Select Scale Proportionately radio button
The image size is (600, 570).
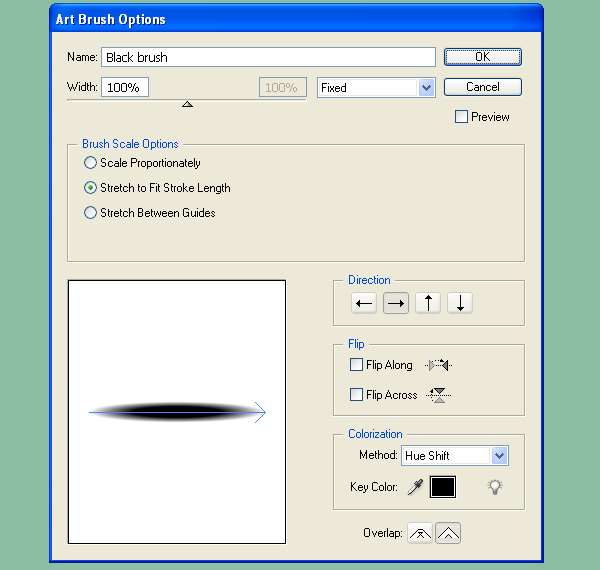[x=91, y=163]
